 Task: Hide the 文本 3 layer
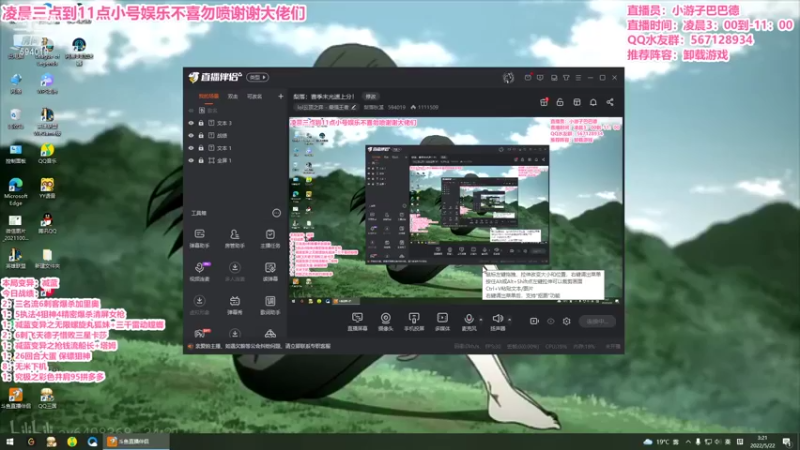(191, 123)
